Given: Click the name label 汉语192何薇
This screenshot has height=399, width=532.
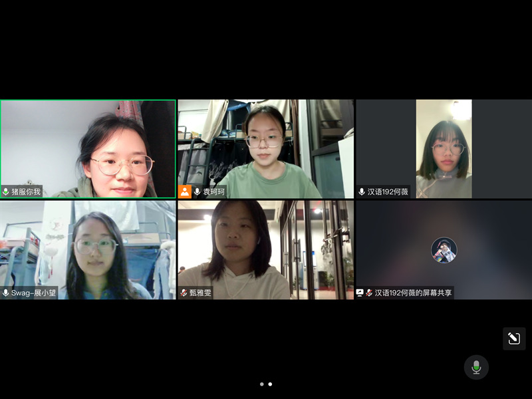Looking at the screenshot, I should [x=388, y=192].
